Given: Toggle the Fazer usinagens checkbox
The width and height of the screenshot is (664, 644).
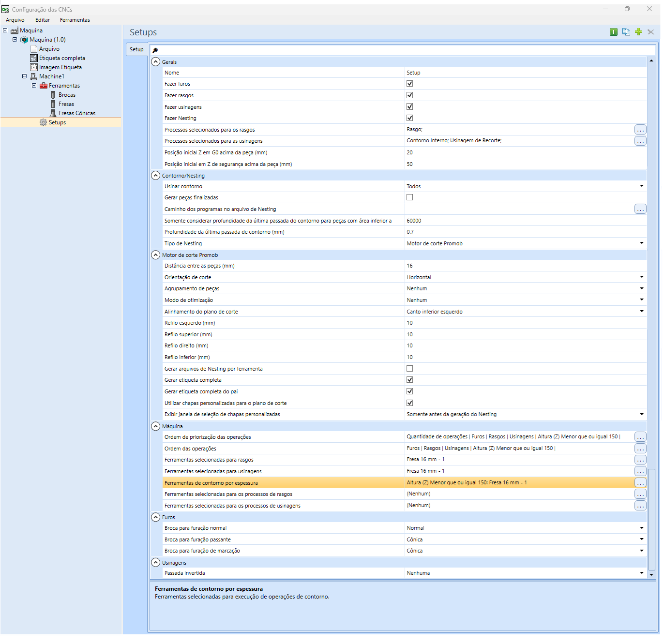Looking at the screenshot, I should [410, 106].
